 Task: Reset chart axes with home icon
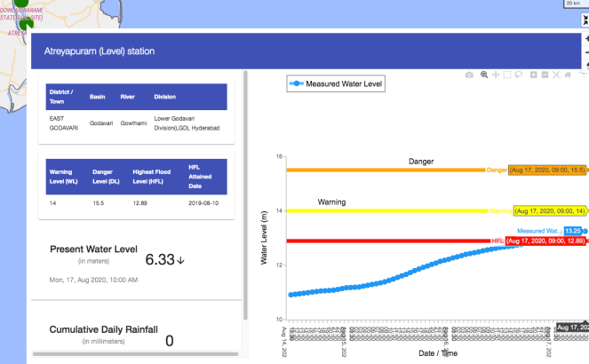(x=567, y=75)
